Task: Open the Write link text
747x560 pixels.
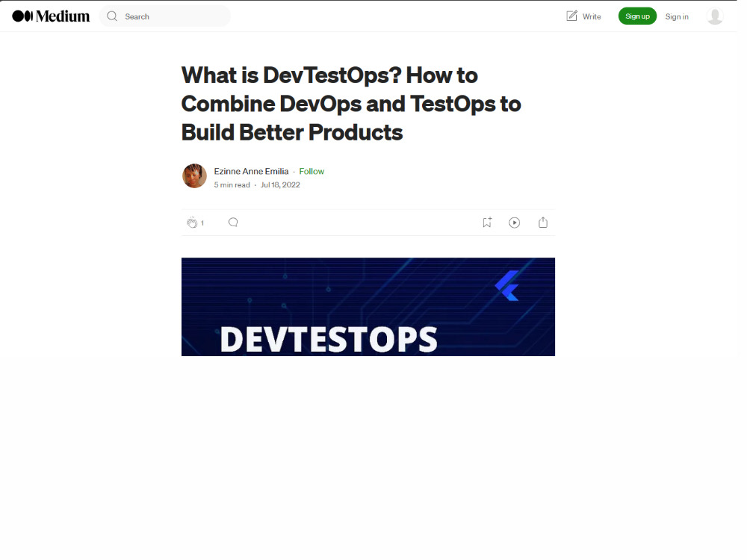Action: click(592, 16)
